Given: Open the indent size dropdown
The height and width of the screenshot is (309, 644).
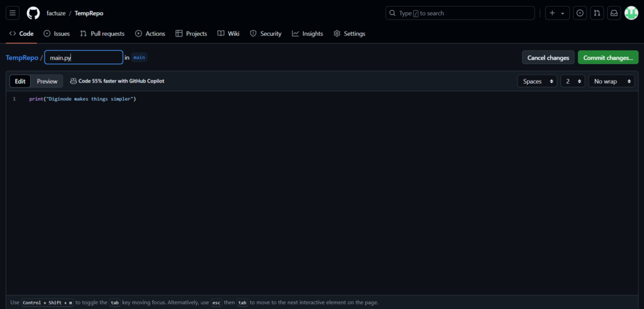Looking at the screenshot, I should point(572,81).
